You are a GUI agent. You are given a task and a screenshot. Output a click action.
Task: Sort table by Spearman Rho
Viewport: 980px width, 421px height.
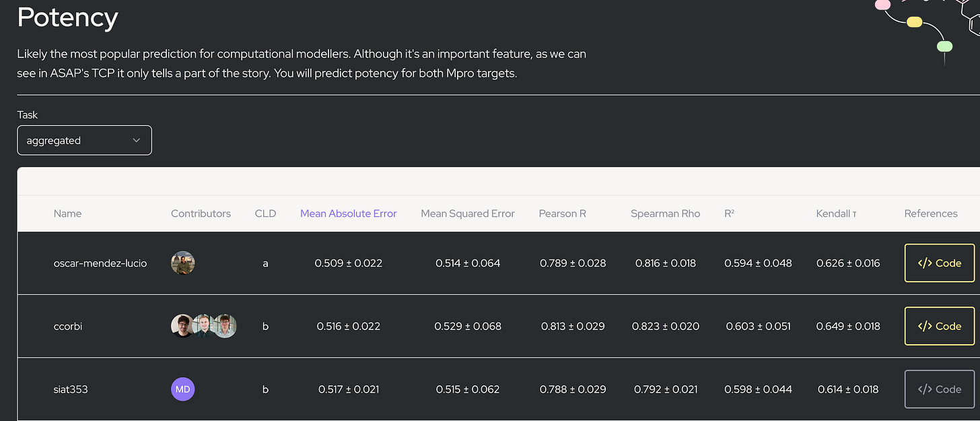[x=665, y=214]
